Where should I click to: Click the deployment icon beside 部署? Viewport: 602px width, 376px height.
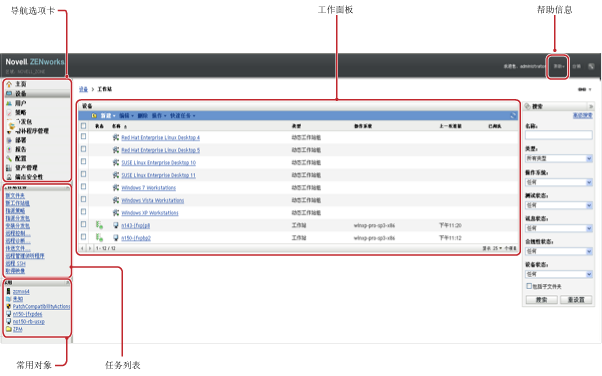(x=9, y=140)
